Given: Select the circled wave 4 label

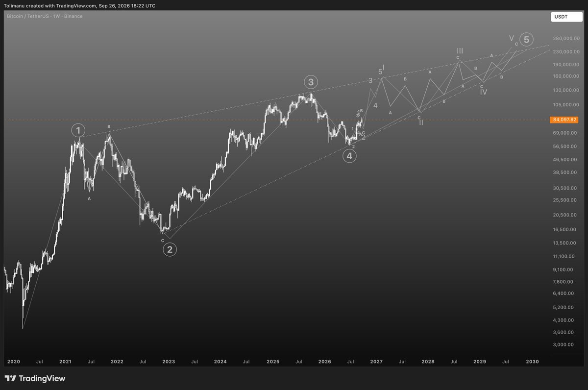Looking at the screenshot, I should [349, 156].
